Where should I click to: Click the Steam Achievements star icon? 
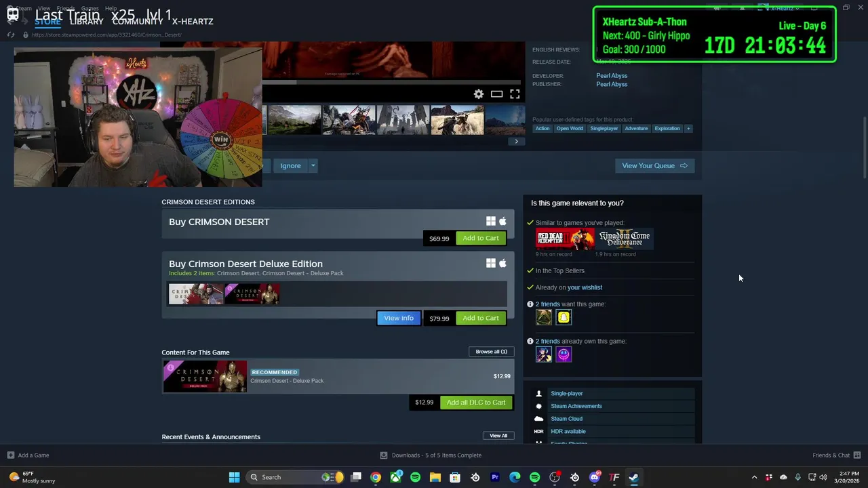(539, 406)
